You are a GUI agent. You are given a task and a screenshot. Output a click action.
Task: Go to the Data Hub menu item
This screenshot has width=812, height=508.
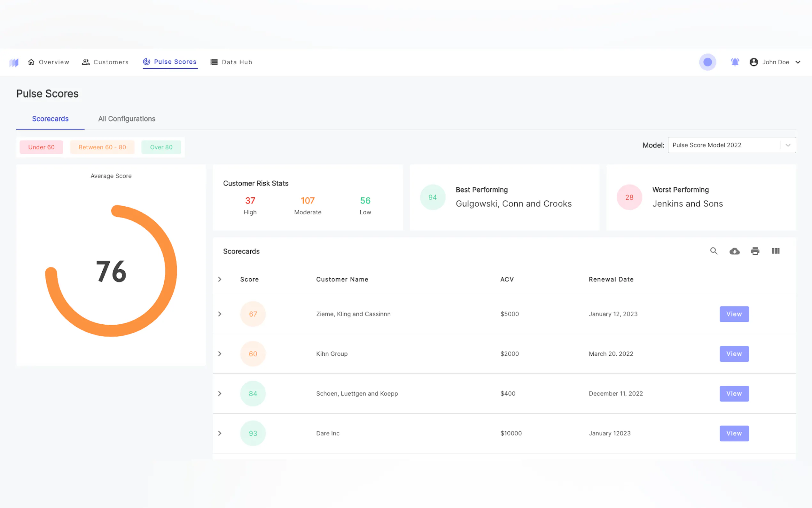(231, 62)
